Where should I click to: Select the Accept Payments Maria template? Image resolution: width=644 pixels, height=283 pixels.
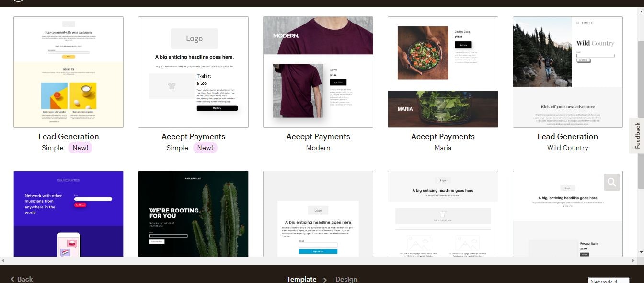coord(443,72)
